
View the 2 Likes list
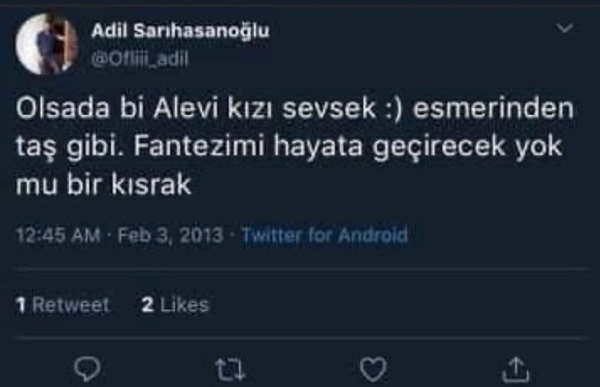tap(175, 305)
